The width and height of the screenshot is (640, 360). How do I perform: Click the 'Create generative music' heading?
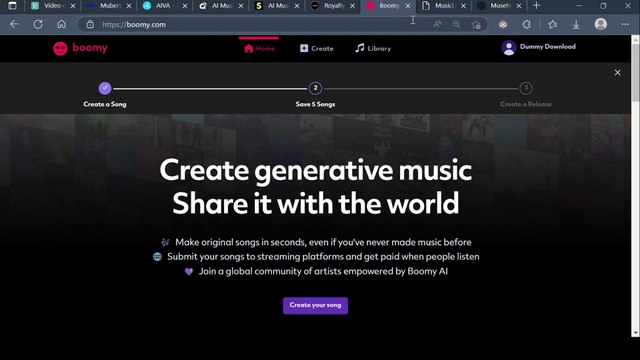316,170
